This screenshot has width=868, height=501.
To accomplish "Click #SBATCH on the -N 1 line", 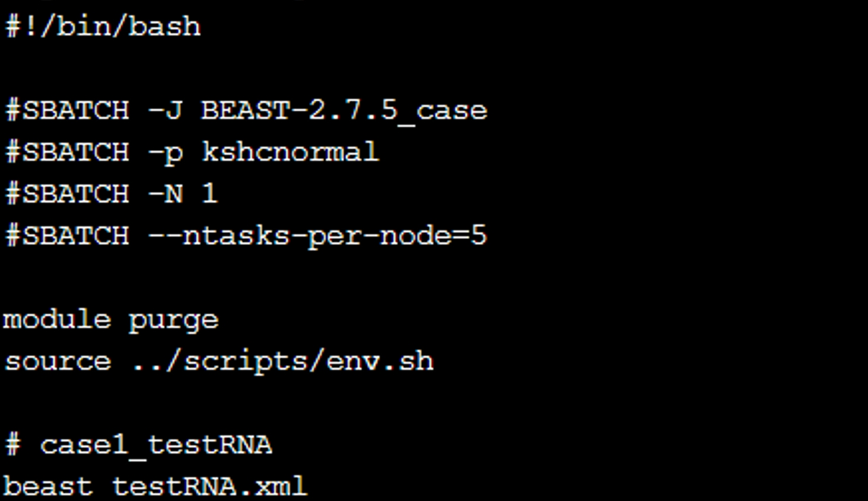I will pyautogui.click(x=67, y=194).
